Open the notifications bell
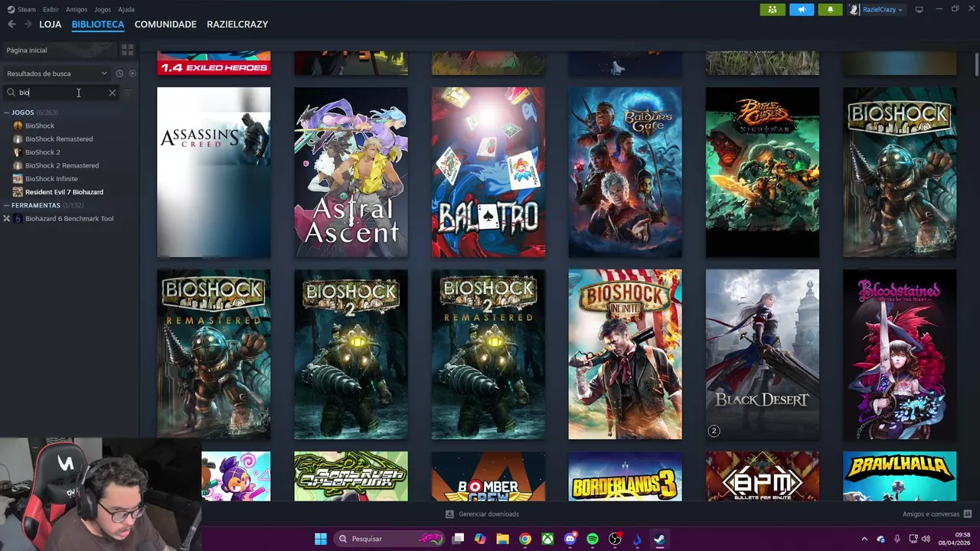980x551 pixels. click(x=831, y=9)
